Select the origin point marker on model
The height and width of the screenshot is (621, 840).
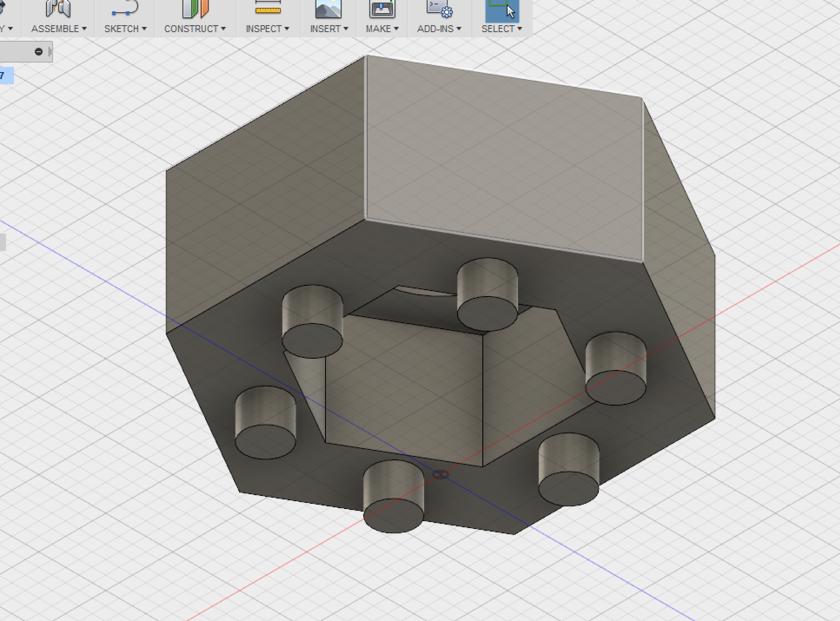pos(441,475)
